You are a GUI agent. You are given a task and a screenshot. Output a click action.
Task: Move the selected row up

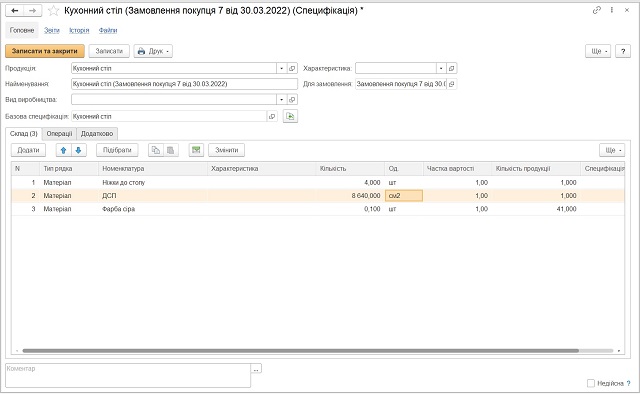(x=63, y=150)
